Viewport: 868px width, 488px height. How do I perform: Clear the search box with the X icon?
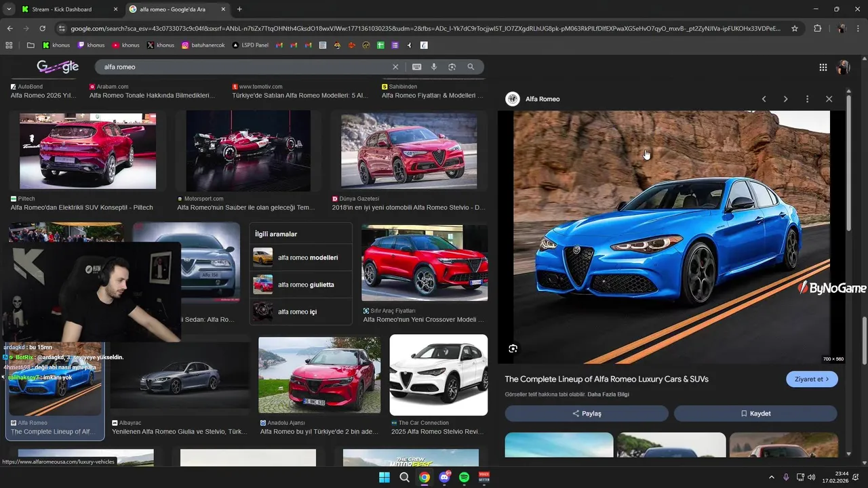[x=395, y=67]
